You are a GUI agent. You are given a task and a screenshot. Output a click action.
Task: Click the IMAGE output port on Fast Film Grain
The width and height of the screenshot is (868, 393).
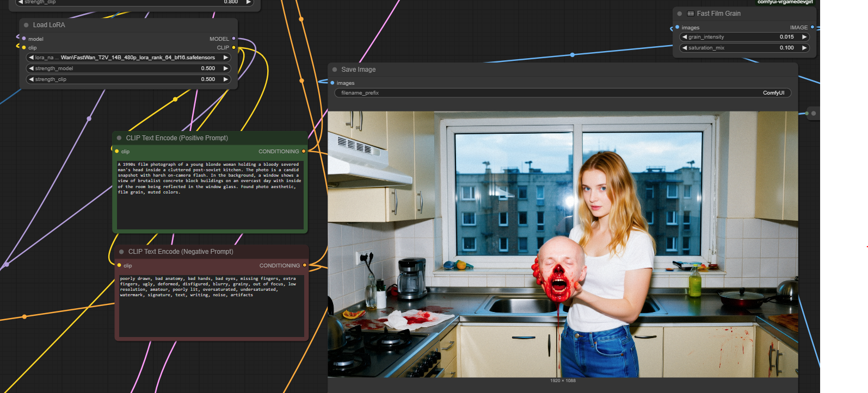pyautogui.click(x=812, y=27)
